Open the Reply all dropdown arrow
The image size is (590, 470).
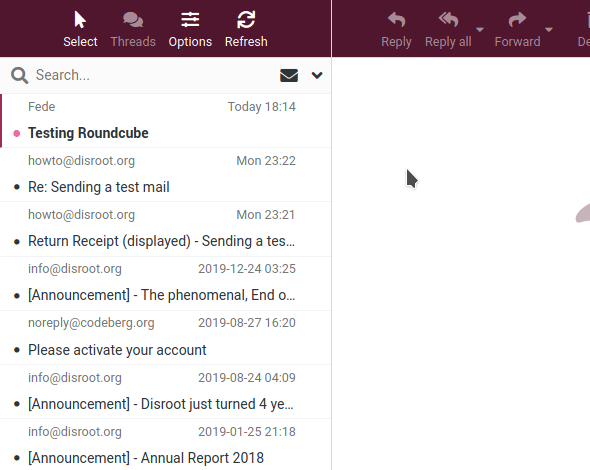tap(480, 29)
